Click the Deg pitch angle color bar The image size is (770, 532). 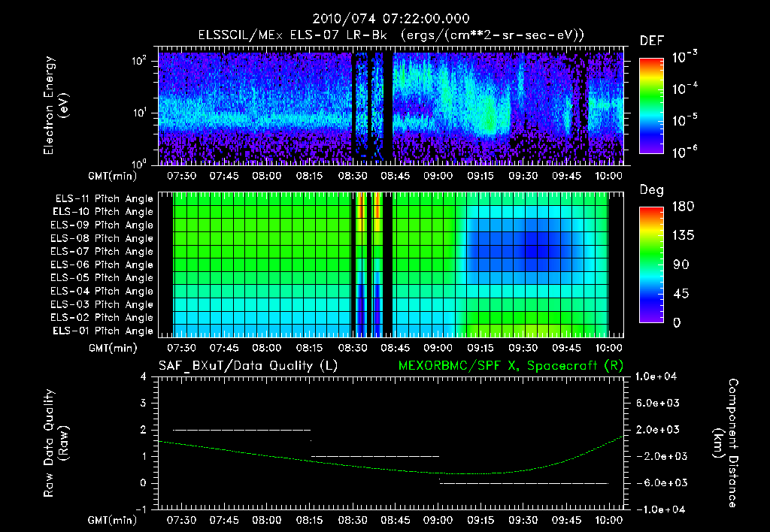[651, 264]
